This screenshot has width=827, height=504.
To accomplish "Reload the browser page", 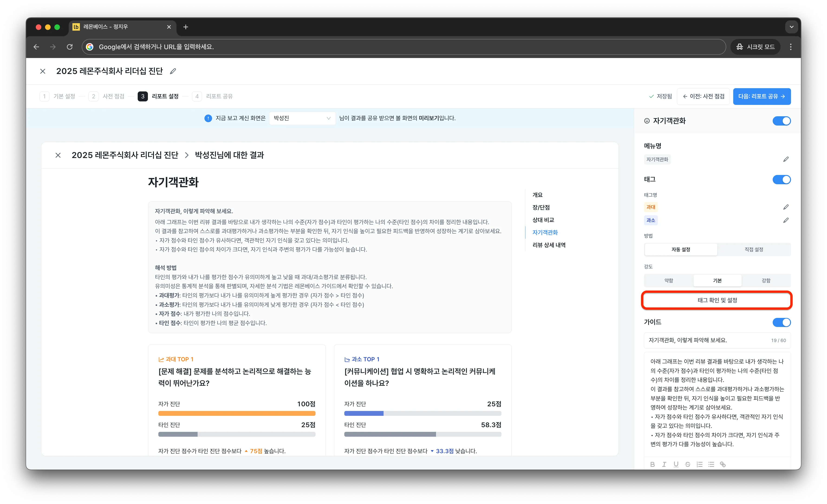I will click(x=69, y=47).
